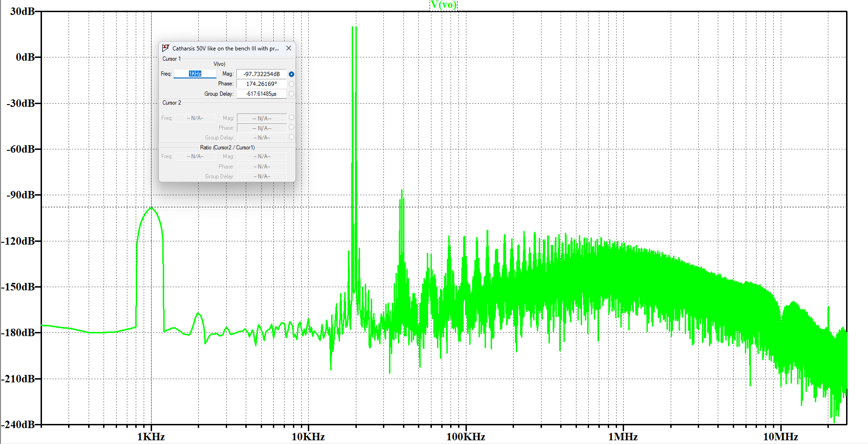868x444 pixels.
Task: Click the Cursor 2 Mag field showing N/A
Action: click(262, 118)
